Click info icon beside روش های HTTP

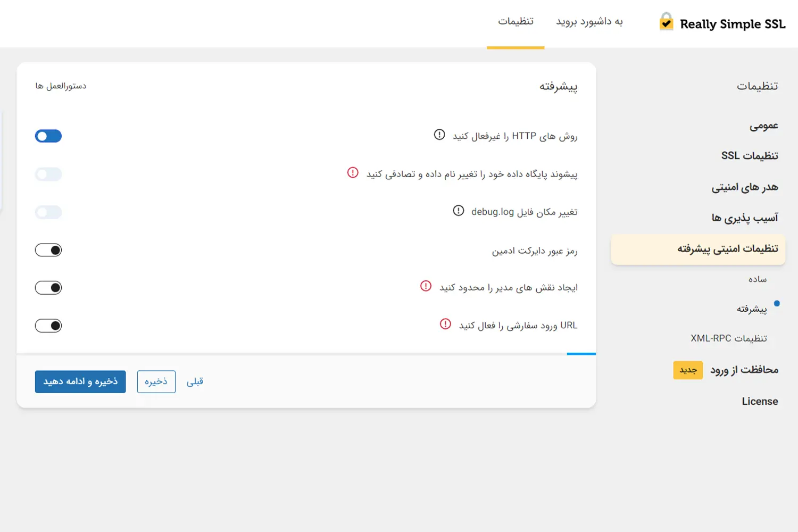tap(439, 135)
